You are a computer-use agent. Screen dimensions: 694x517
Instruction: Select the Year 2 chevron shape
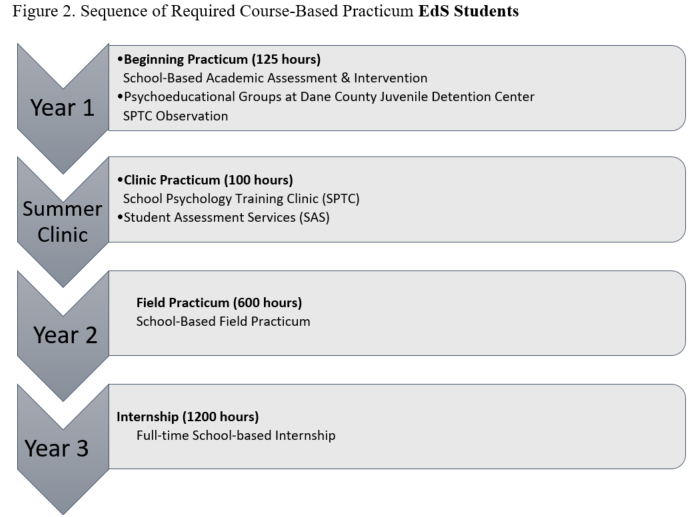[x=62, y=335]
